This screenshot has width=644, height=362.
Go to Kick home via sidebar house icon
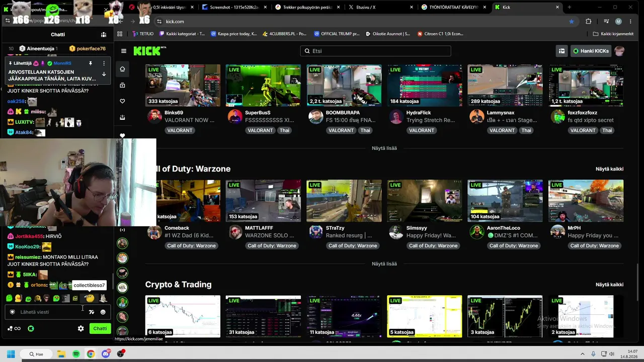pyautogui.click(x=122, y=69)
